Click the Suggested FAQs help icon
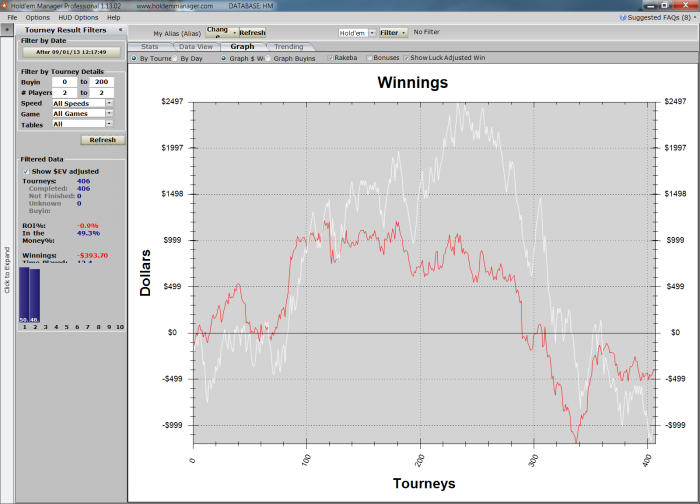The image size is (700, 504). pyautogui.click(x=623, y=17)
